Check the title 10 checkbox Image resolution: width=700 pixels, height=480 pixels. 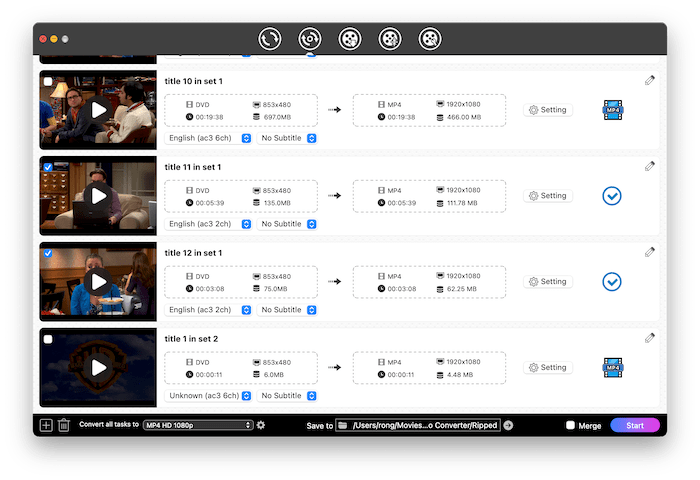pos(48,81)
